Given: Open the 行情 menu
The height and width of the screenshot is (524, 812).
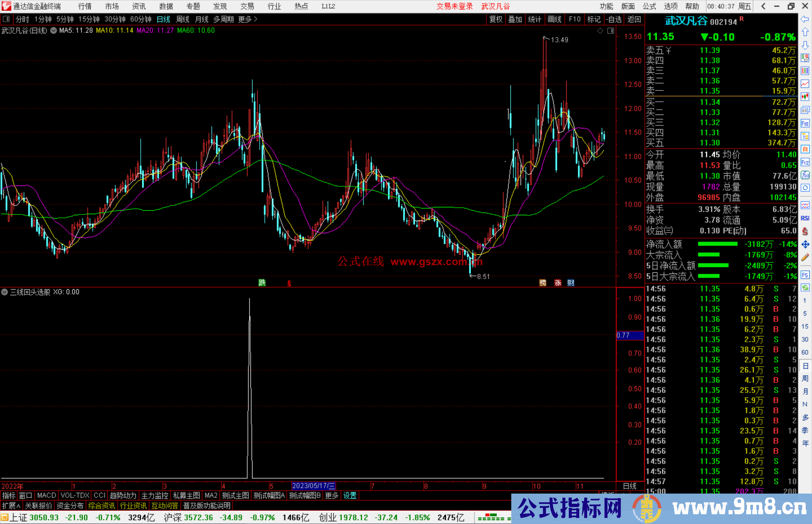Looking at the screenshot, I should tap(85, 6).
